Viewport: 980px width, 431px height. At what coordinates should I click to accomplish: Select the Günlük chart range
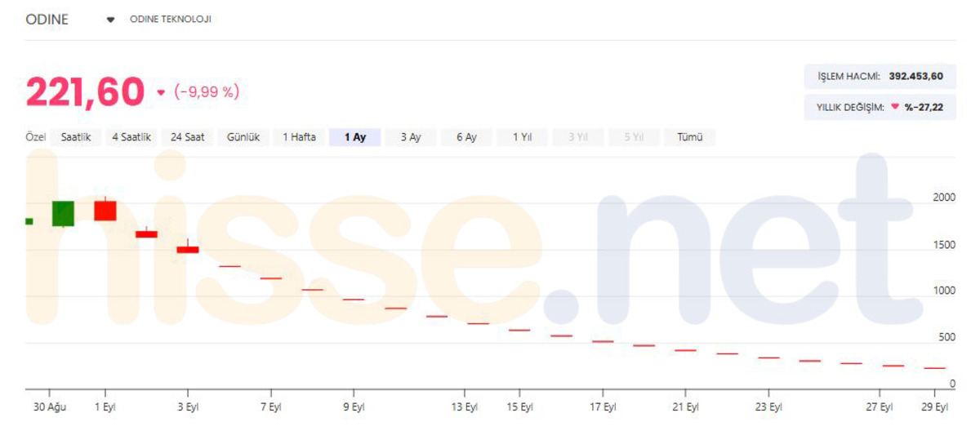(243, 137)
